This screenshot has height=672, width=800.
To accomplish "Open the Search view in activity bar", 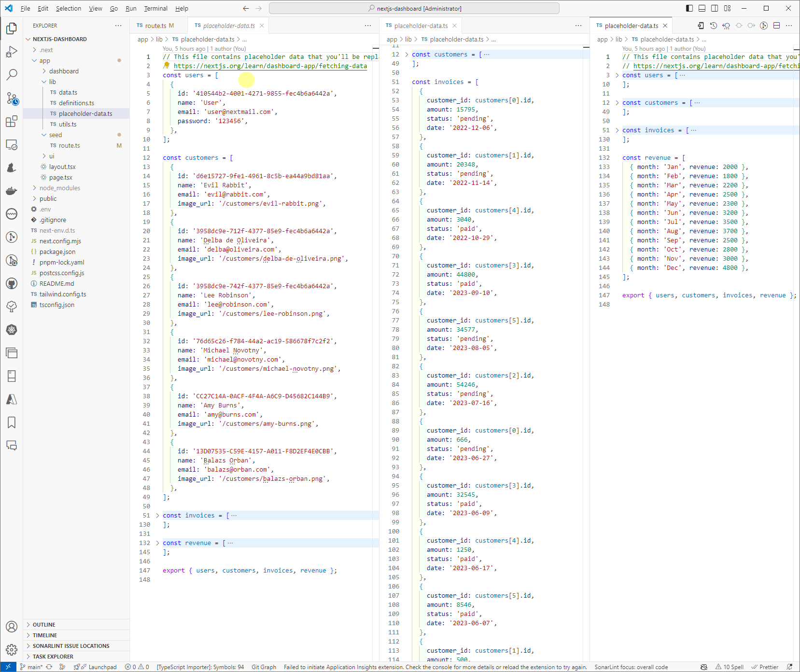I will pyautogui.click(x=12, y=74).
